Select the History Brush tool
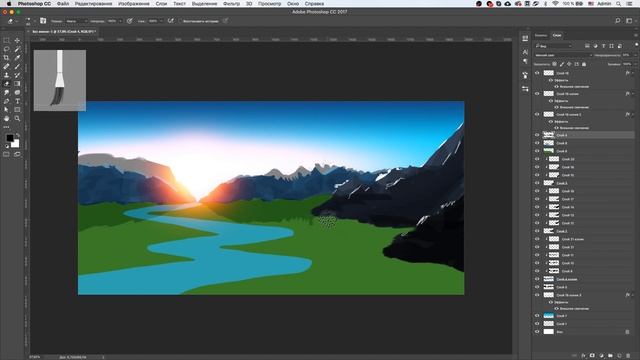The width and height of the screenshot is (640, 360). click(17, 75)
